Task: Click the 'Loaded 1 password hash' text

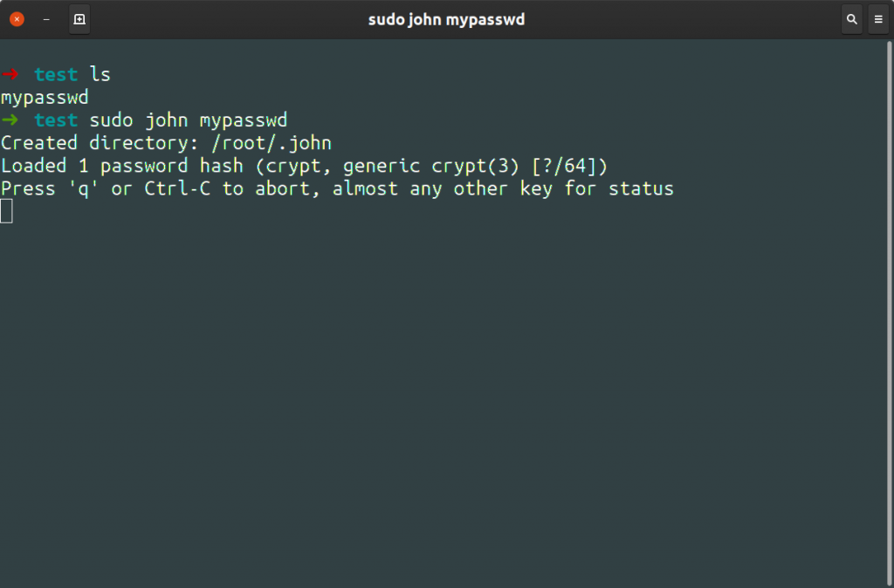Action: pos(122,166)
